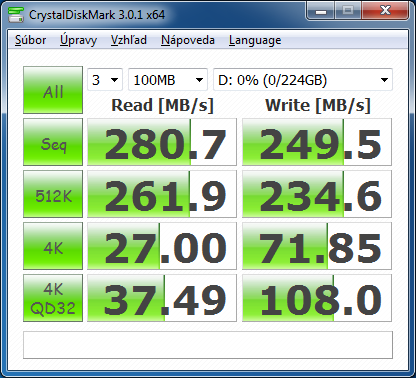416x378 pixels.
Task: Open the Úpravy menu
Action: pos(78,40)
